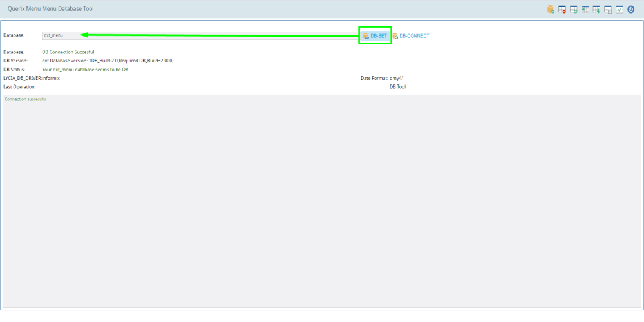Viewport: 644px width, 322px height.
Task: Click the table icon with small overlay table
Action: pyautogui.click(x=608, y=10)
